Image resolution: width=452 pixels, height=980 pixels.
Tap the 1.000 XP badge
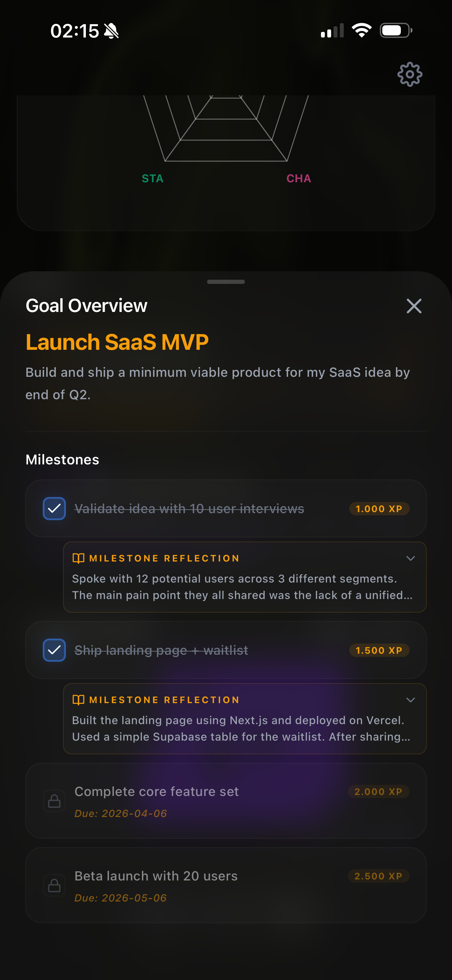click(x=378, y=509)
